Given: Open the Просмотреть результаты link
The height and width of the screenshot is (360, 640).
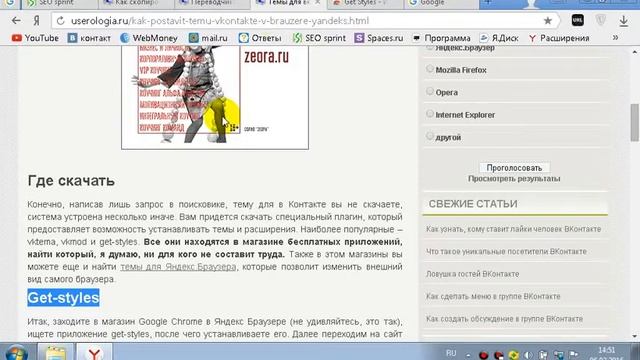Looking at the screenshot, I should (x=514, y=179).
